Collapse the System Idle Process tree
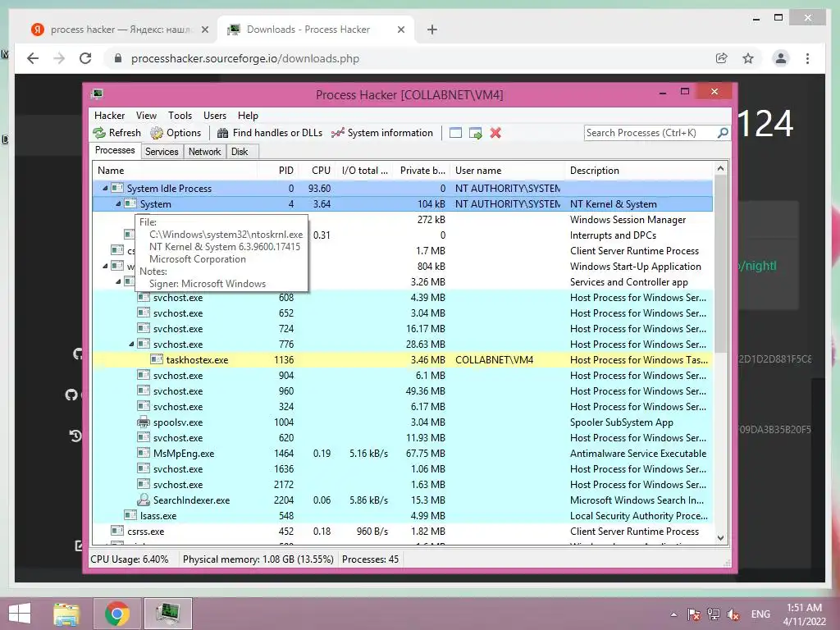 pyautogui.click(x=105, y=188)
